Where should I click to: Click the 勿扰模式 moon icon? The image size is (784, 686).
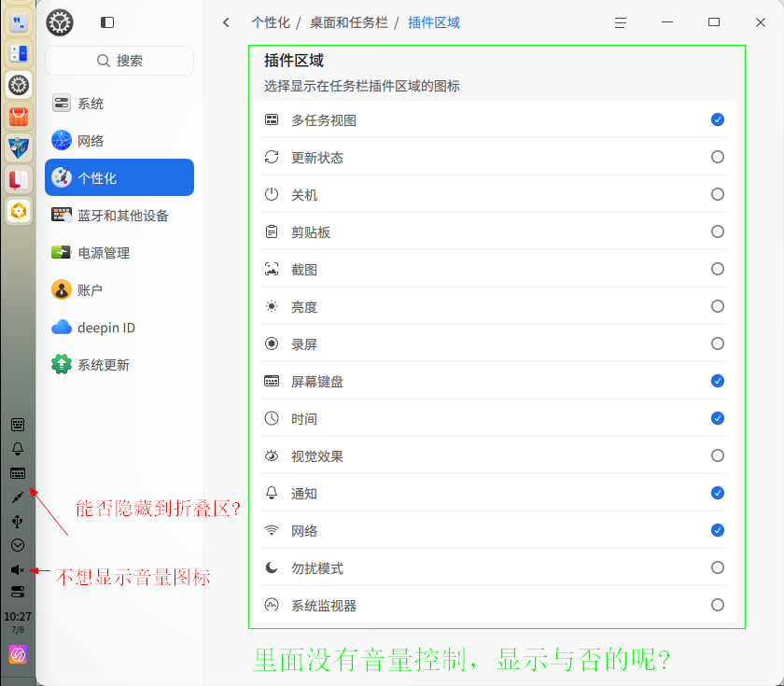click(272, 567)
